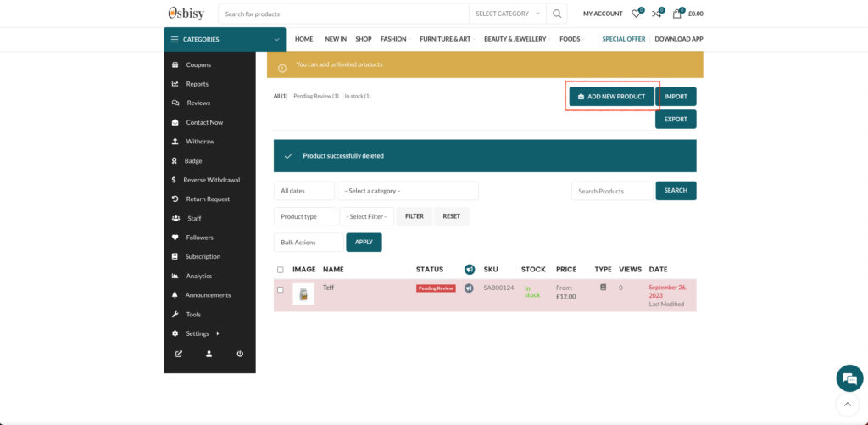Click the Contact Now envelope icon
This screenshot has height=425, width=868.
[x=175, y=122]
